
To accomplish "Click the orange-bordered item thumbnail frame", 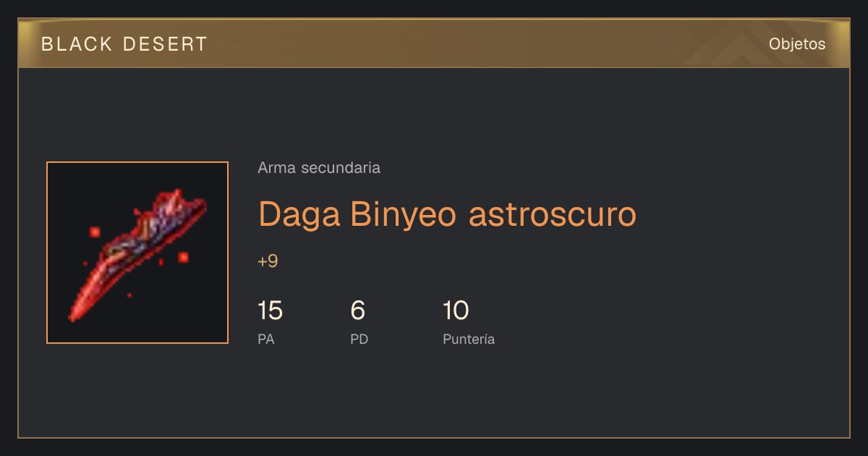I will pyautogui.click(x=137, y=253).
